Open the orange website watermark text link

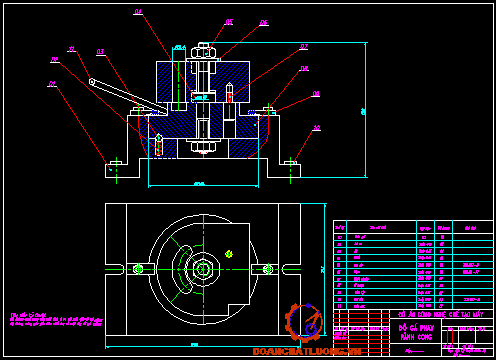click(307, 351)
